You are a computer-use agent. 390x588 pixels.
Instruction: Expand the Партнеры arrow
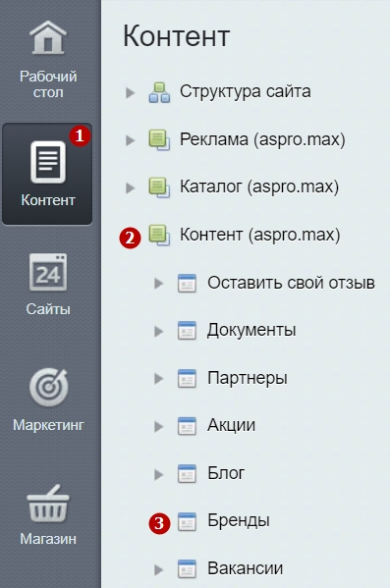click(x=159, y=379)
